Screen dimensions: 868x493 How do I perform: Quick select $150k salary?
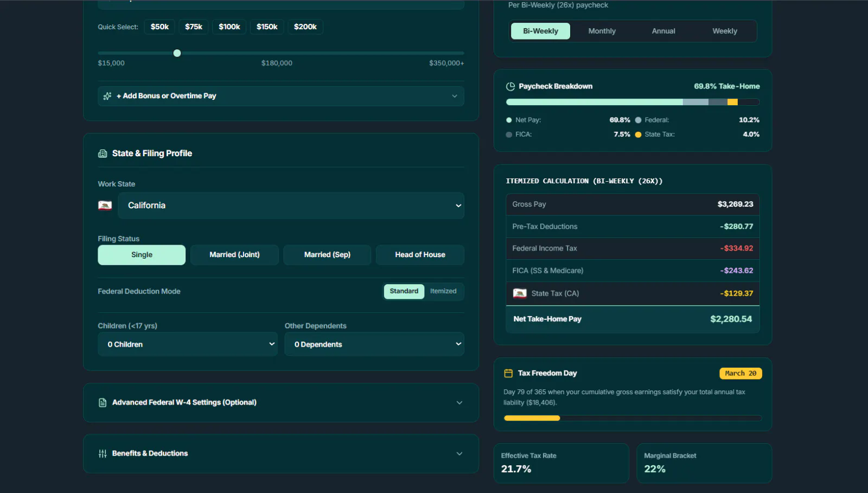click(x=267, y=27)
